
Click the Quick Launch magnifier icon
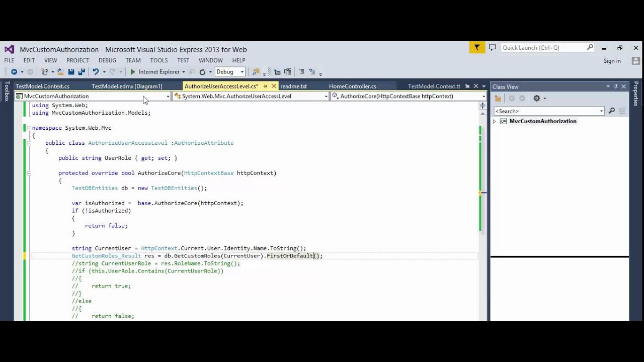(x=590, y=47)
